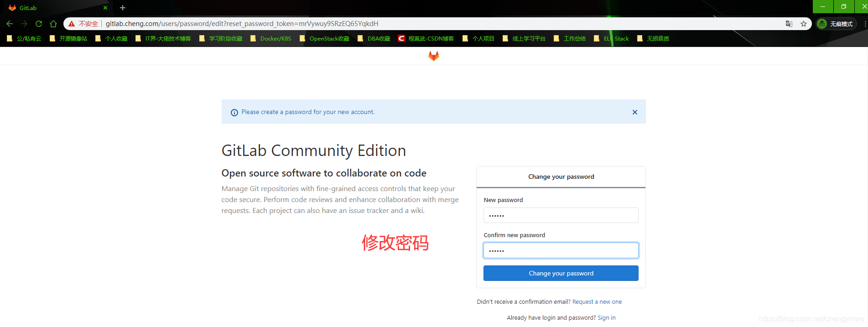Open the IT界-大佬技术博客 bookmark folder
This screenshot has height=327, width=868.
[x=163, y=39]
